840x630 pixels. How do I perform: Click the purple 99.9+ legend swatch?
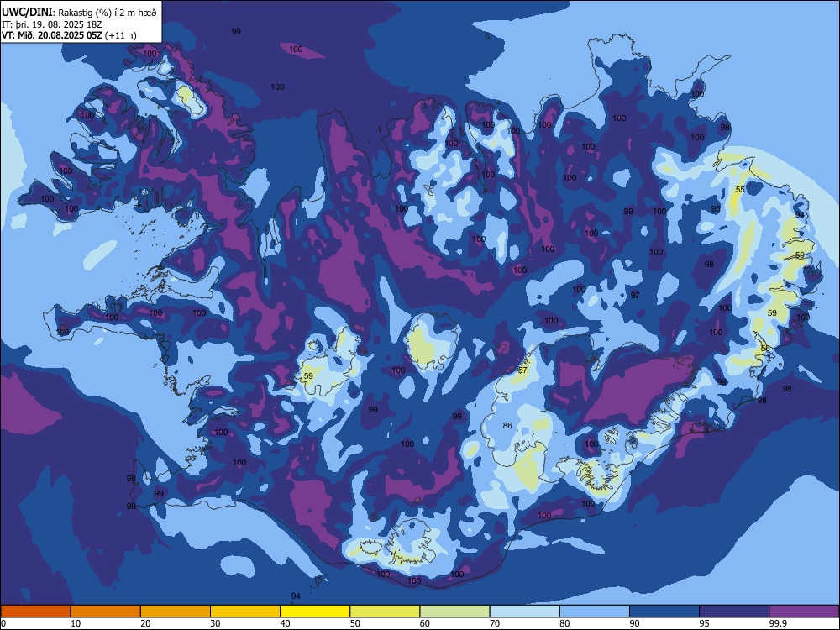tap(804, 612)
